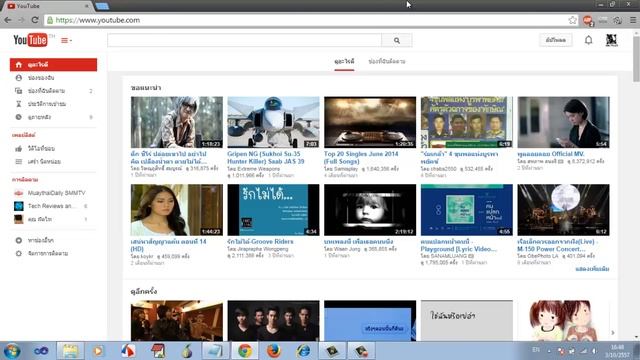Viewport: 640px width, 360px height.
Task: Open the guide menu next to YouTube logo
Action: (x=66, y=40)
